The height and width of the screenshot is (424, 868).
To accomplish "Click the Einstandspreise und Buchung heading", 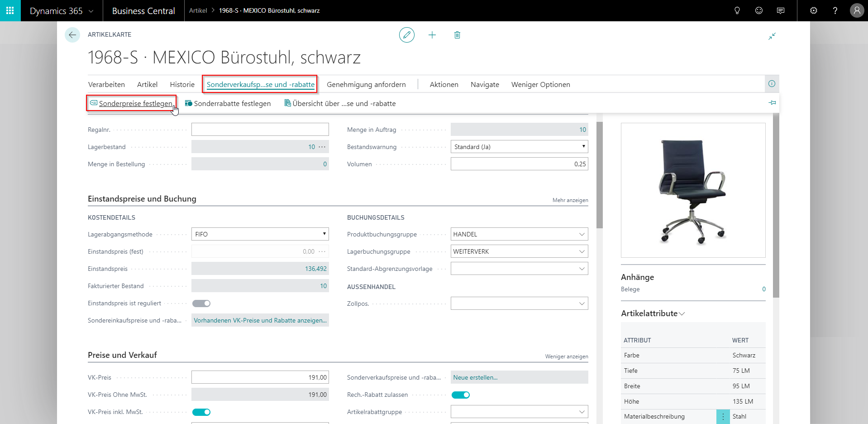I will (x=142, y=199).
